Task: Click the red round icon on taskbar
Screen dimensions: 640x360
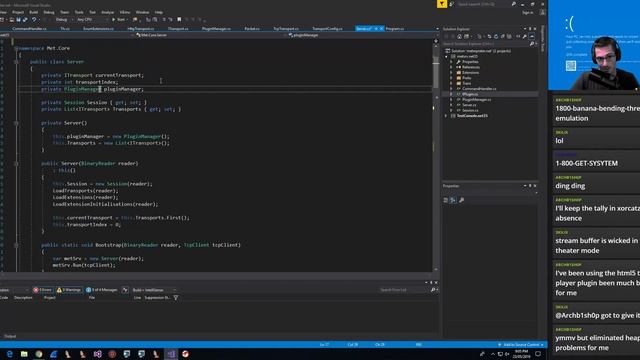Action: (185, 354)
